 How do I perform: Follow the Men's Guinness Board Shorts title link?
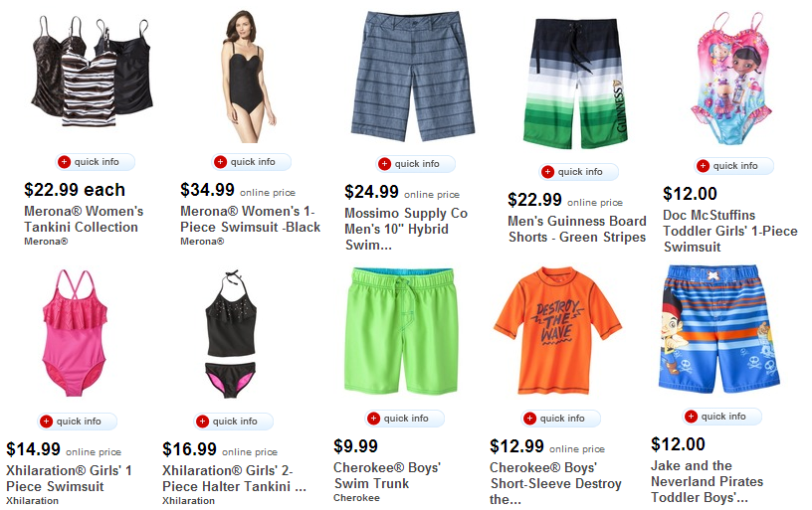[x=577, y=229]
